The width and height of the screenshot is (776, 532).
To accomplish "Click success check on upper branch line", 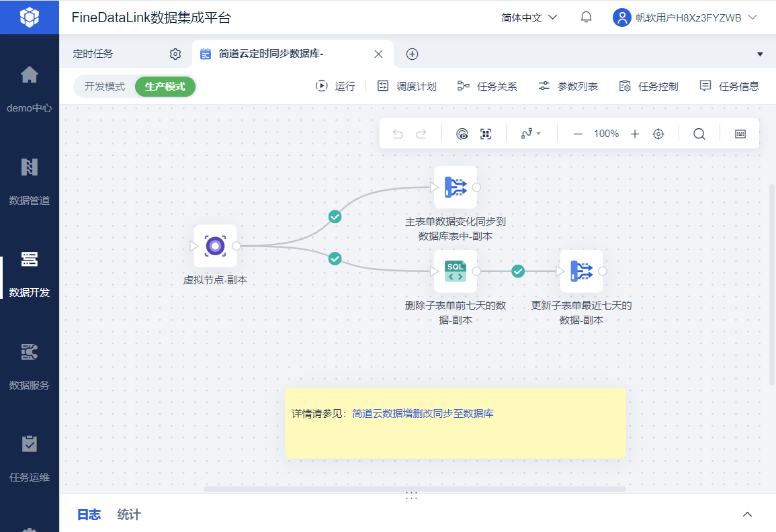I will [x=335, y=217].
